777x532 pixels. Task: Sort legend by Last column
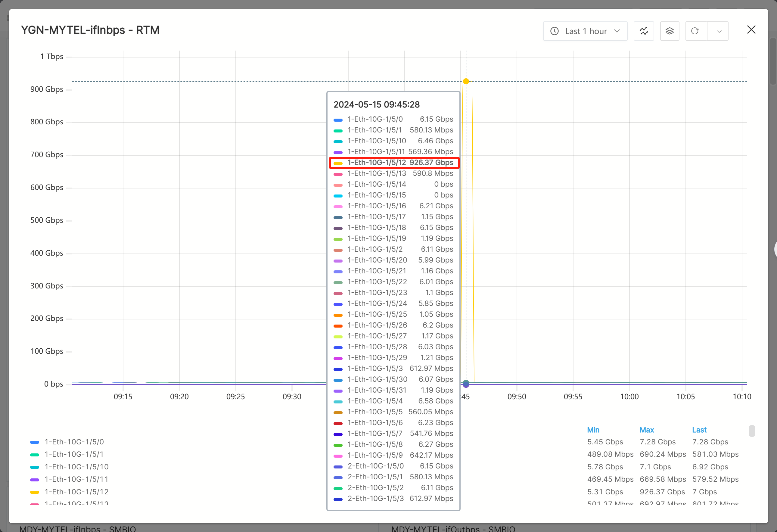click(699, 430)
